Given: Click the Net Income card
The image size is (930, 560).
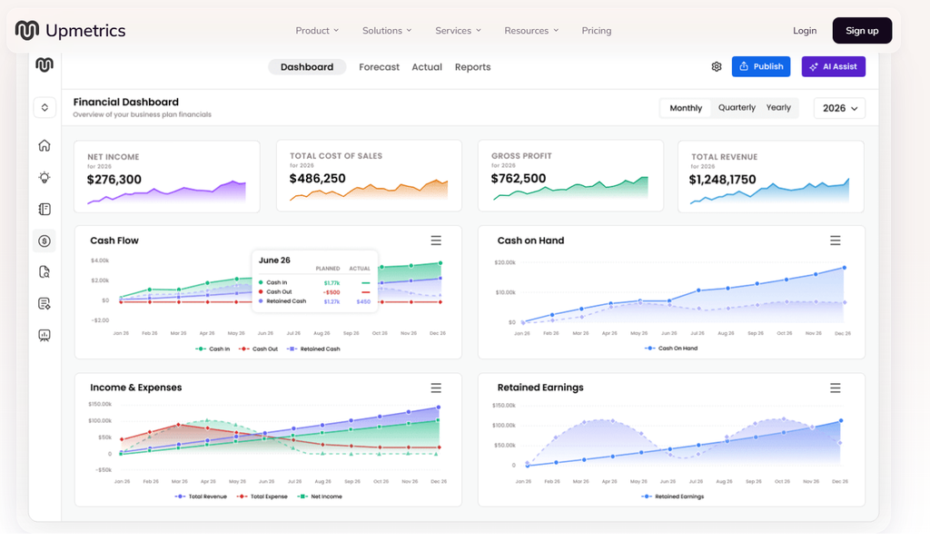Looking at the screenshot, I should [x=167, y=176].
